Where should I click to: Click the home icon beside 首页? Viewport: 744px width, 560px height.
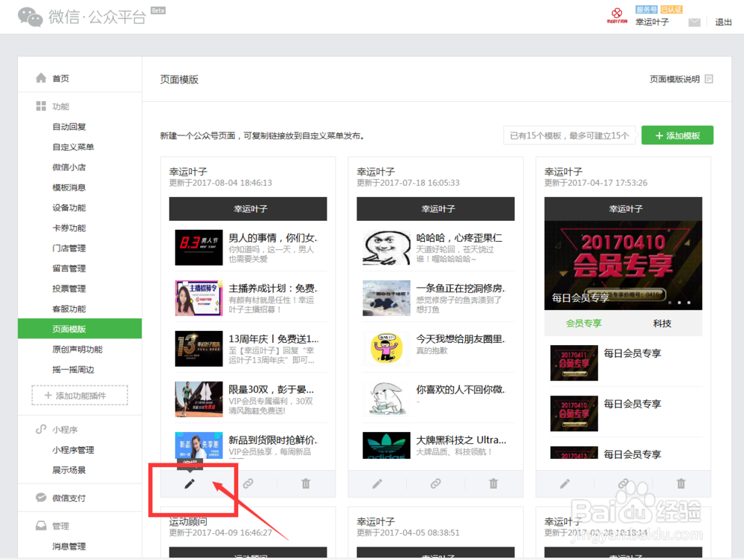(x=41, y=78)
